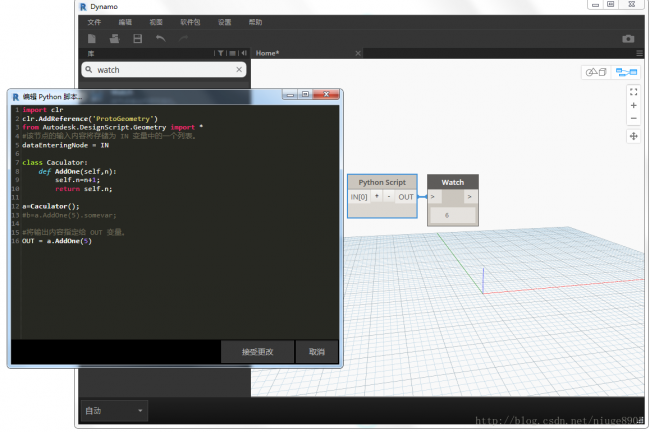Zoom out with the minus icon
Image resolution: width=650 pixels, height=432 pixels.
point(633,119)
